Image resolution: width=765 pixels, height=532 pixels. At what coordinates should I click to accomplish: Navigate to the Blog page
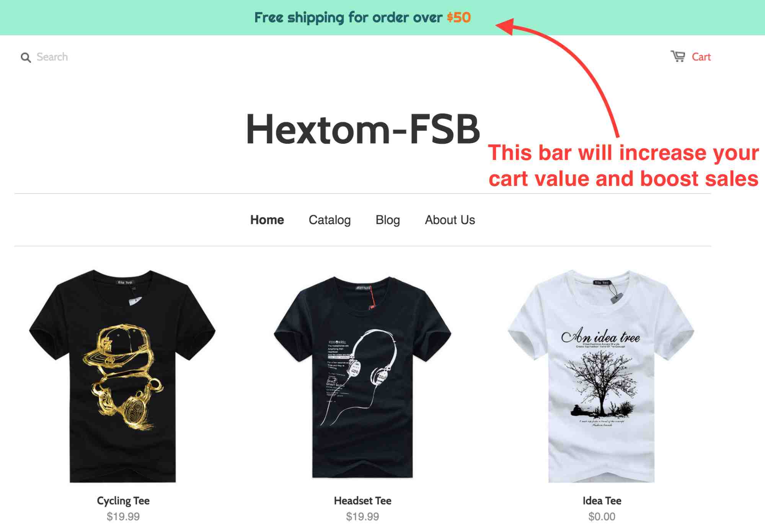[387, 220]
